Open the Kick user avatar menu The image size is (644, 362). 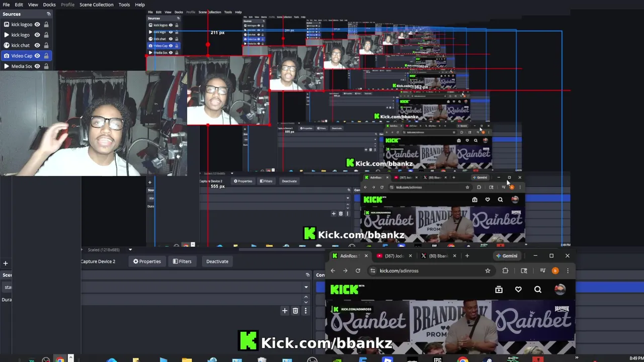(x=559, y=289)
